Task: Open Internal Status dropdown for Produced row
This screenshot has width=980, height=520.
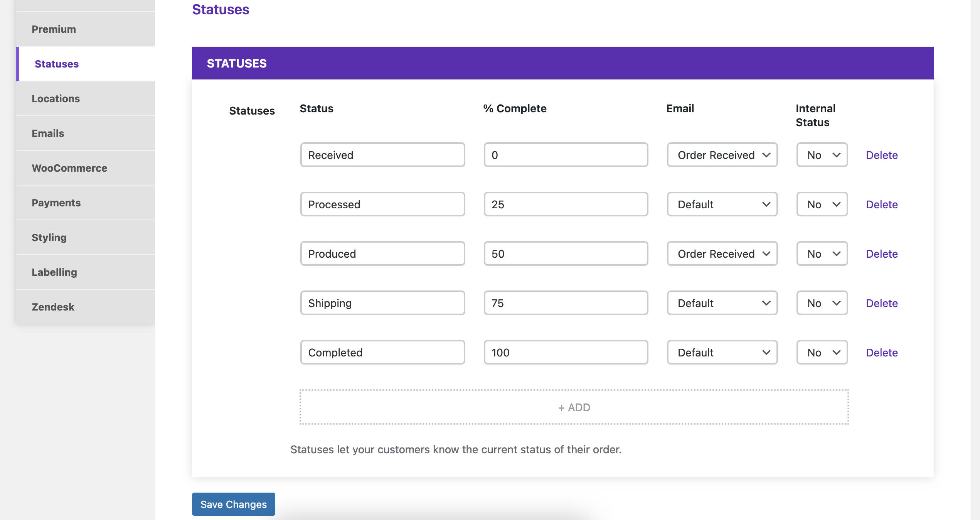Action: (822, 253)
